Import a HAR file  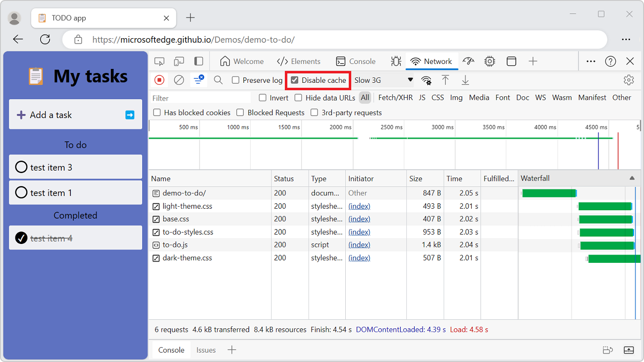pyautogui.click(x=446, y=80)
